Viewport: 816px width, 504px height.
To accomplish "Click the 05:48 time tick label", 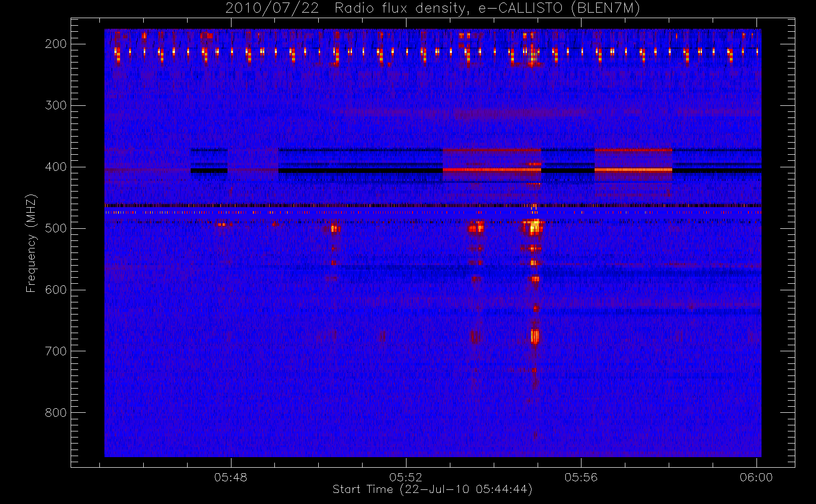I will (x=231, y=477).
